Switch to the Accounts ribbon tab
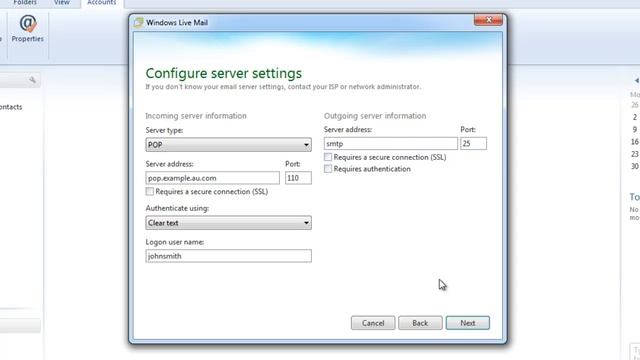This screenshot has height=360, width=640. [102, 2]
